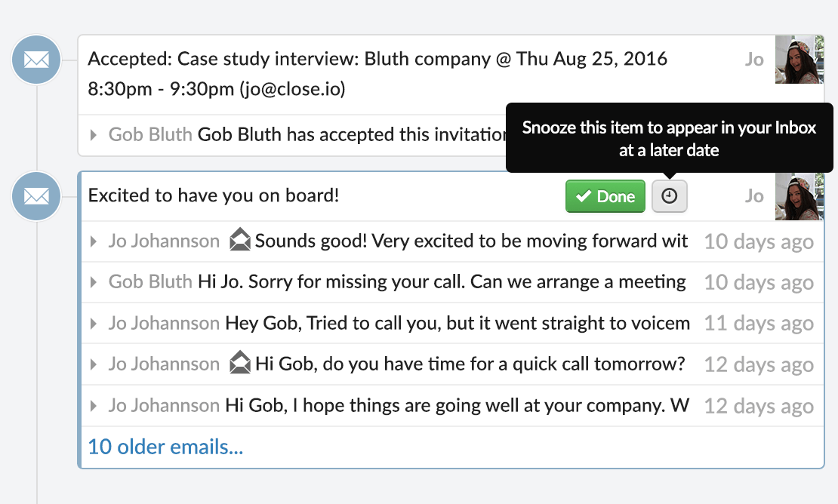The height and width of the screenshot is (504, 838).
Task: Click envelope icon beside Excited to have you thread
Action: point(36,196)
